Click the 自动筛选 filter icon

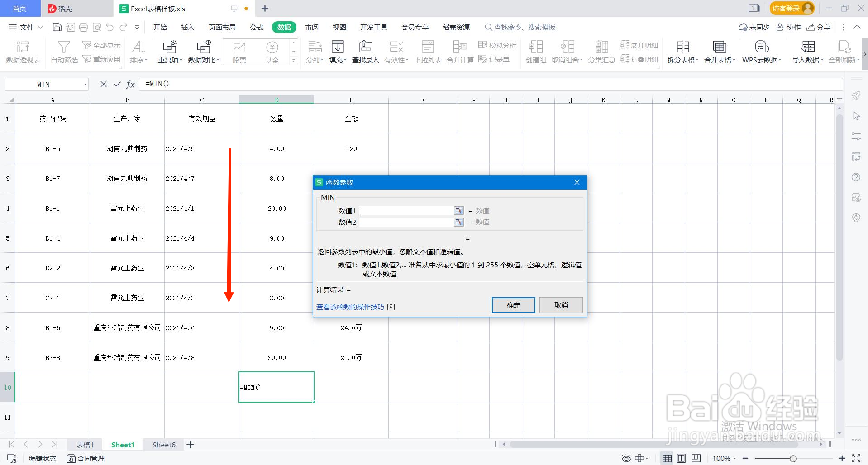click(x=64, y=52)
